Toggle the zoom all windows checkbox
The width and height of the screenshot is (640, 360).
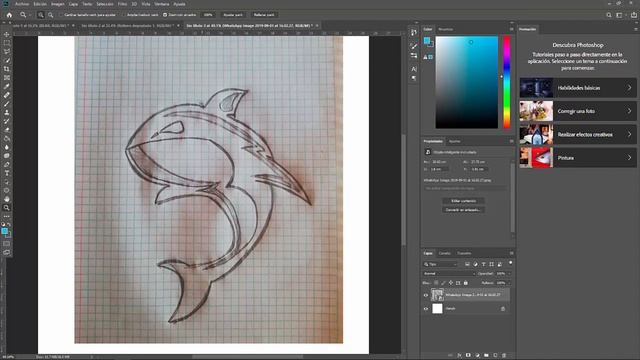click(124, 15)
